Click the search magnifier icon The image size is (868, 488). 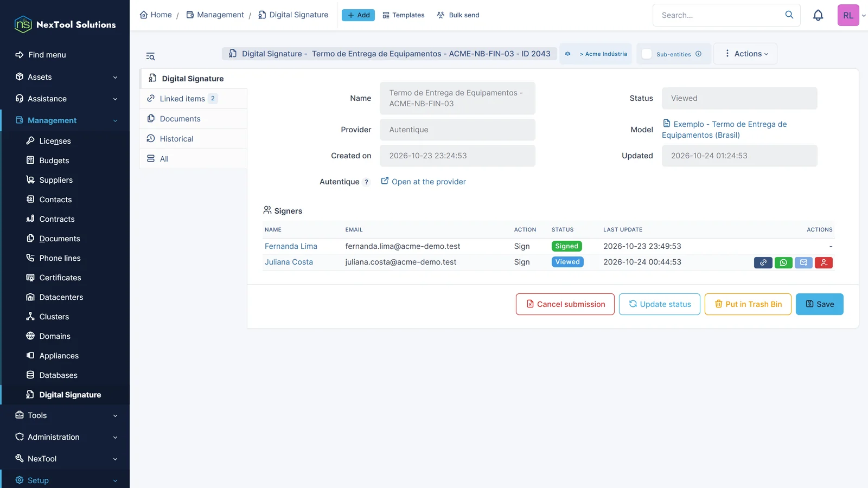click(789, 15)
